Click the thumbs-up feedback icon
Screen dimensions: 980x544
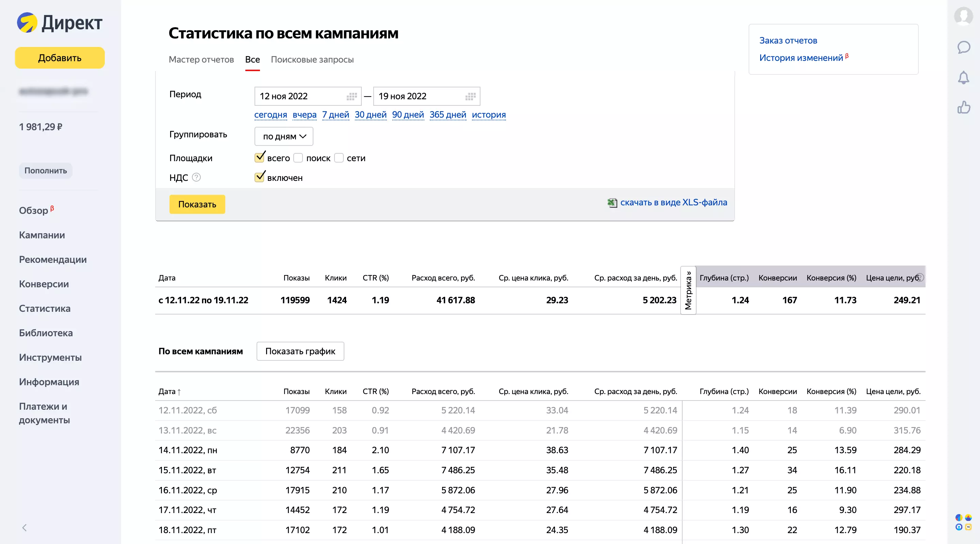(963, 107)
